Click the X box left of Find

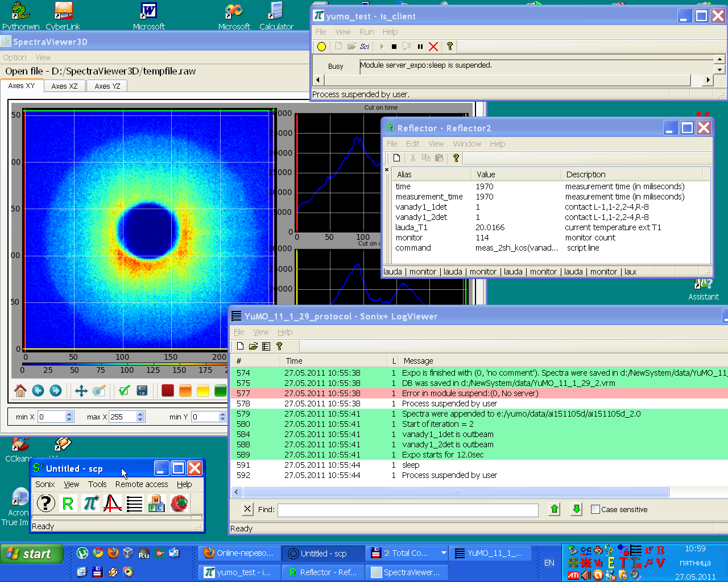[247, 509]
